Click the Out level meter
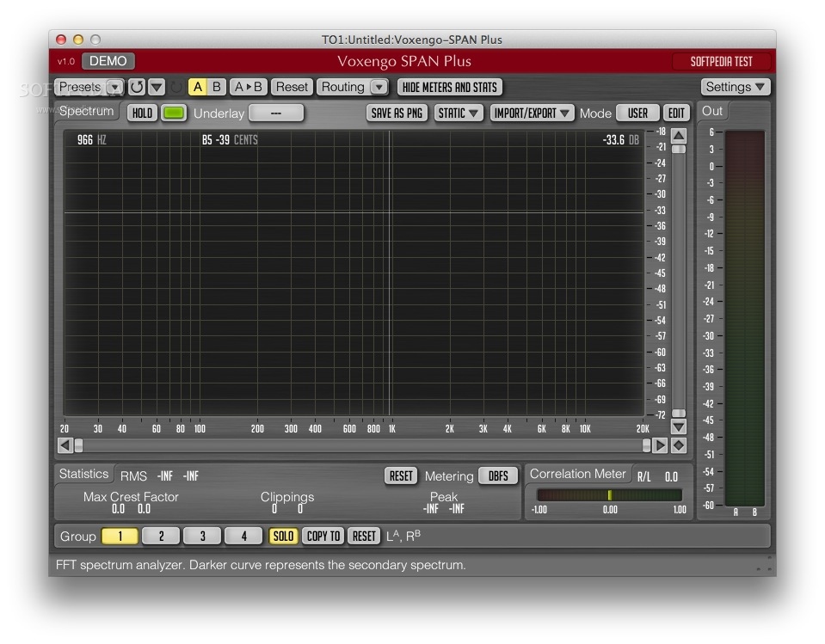The height and width of the screenshot is (644, 825). pos(744,318)
